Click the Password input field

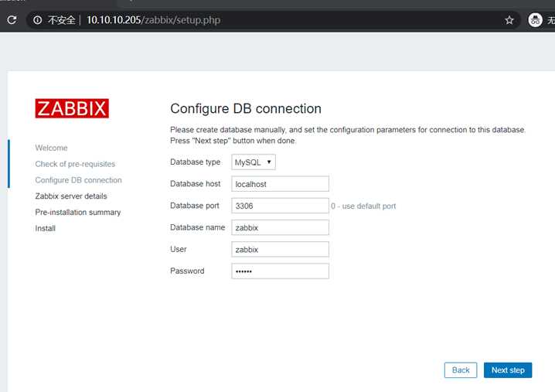pos(280,271)
